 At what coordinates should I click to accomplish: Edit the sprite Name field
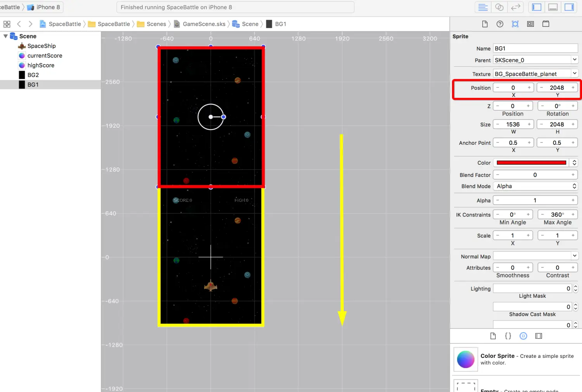tap(535, 49)
